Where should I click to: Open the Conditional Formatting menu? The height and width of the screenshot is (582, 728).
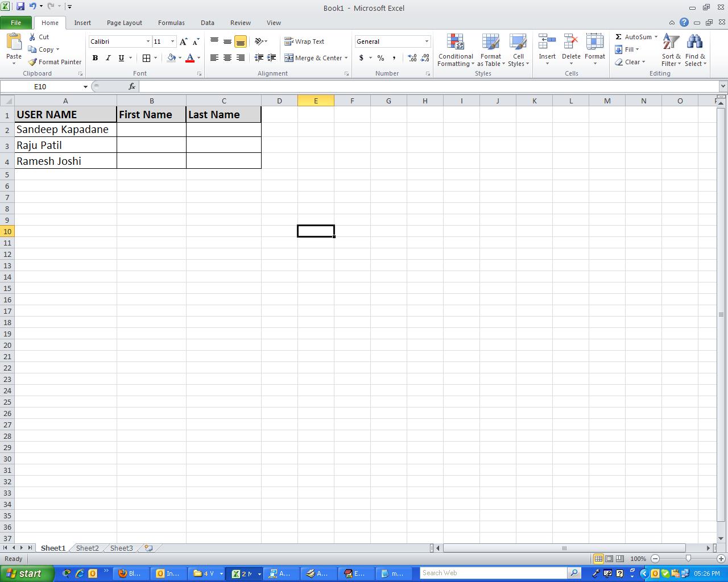456,50
